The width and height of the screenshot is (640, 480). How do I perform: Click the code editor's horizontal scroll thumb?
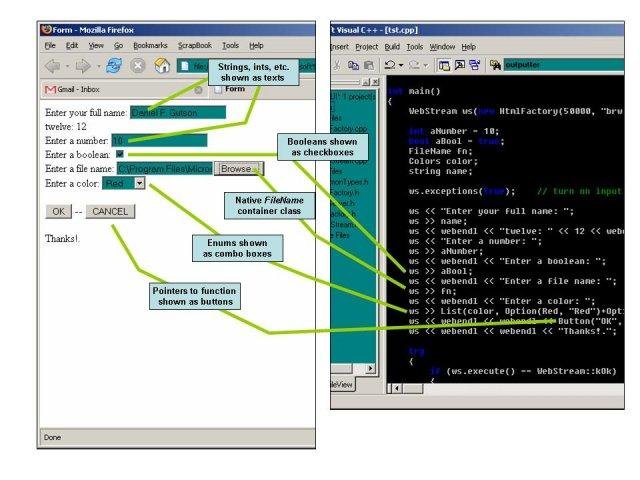(413, 388)
